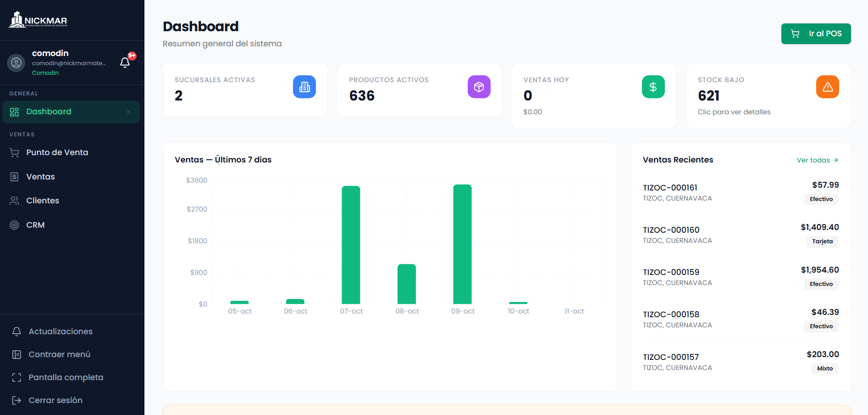Click the orange Stock Bajo warning icon
The image size is (868, 415).
tap(827, 87)
